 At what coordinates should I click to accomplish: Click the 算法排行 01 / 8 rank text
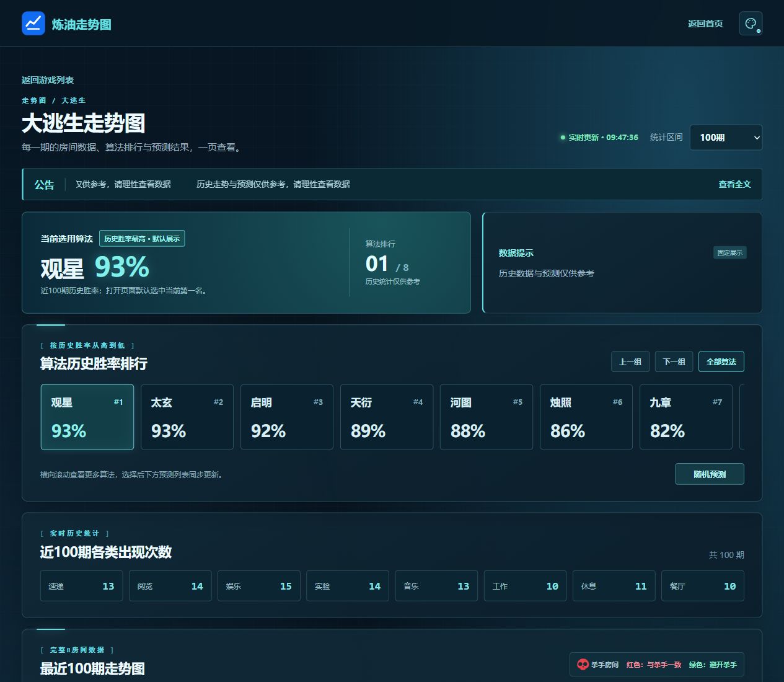tap(387, 263)
